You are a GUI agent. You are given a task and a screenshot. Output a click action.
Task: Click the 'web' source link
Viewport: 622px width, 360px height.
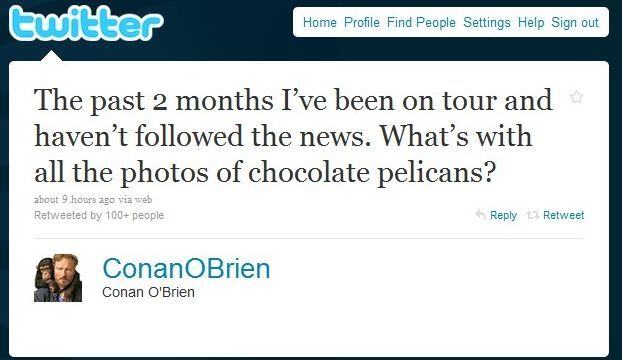click(143, 199)
